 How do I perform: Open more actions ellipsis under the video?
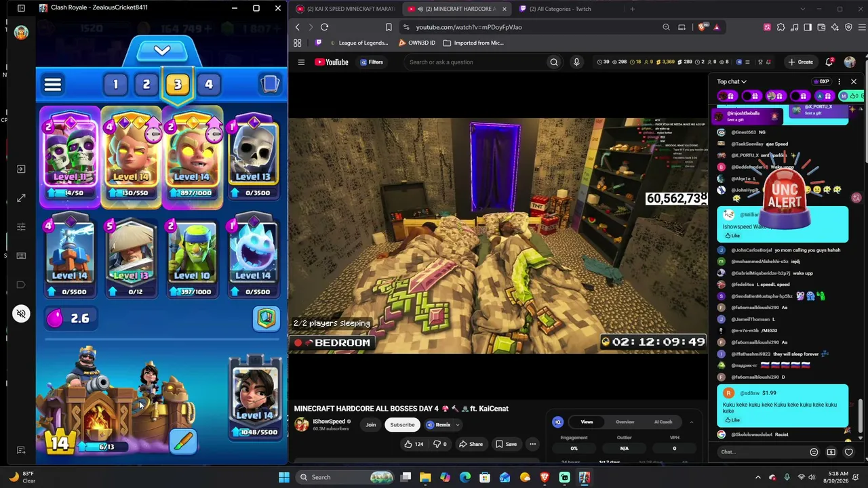[x=532, y=445]
